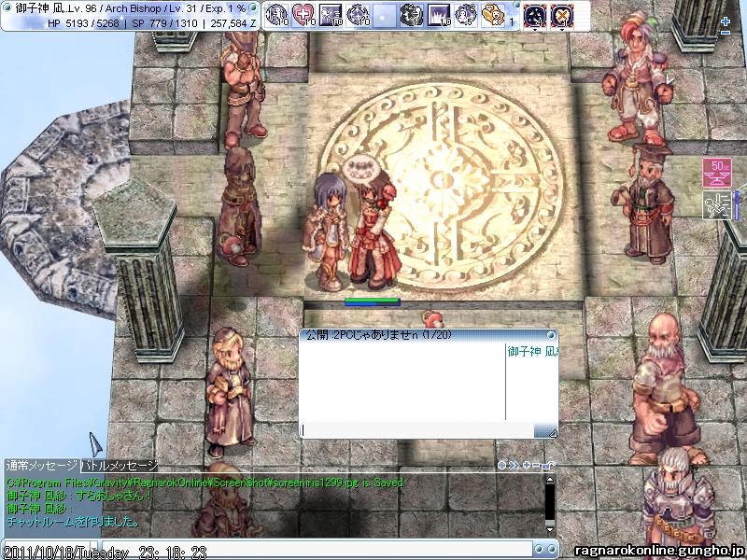Click the 'すらおしゃさん！' chat message

click(114, 496)
